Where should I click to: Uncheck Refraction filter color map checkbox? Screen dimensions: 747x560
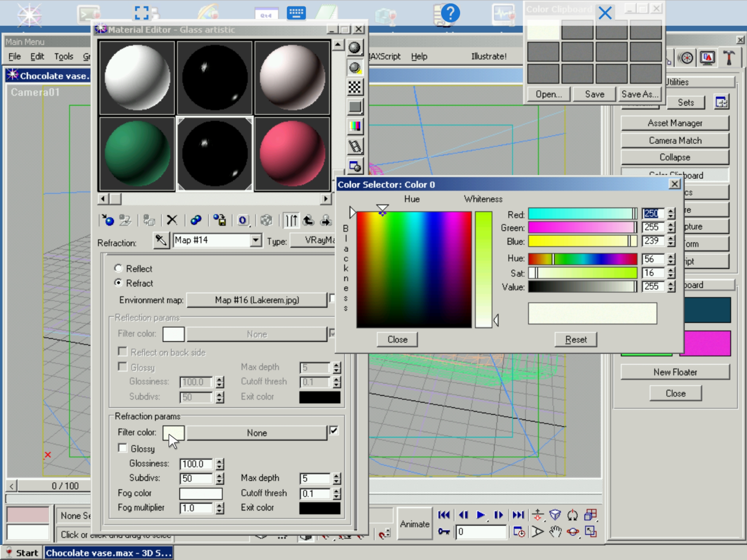(x=334, y=431)
